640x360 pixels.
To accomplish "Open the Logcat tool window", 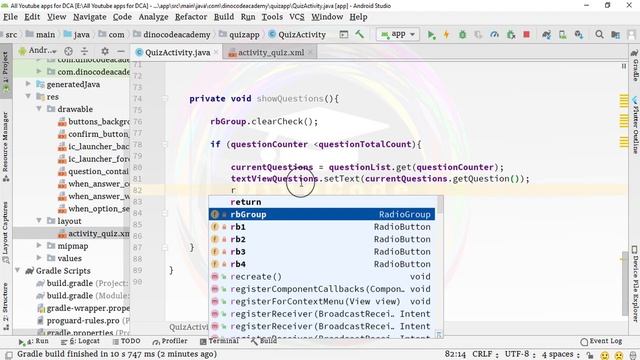I will tap(80, 341).
